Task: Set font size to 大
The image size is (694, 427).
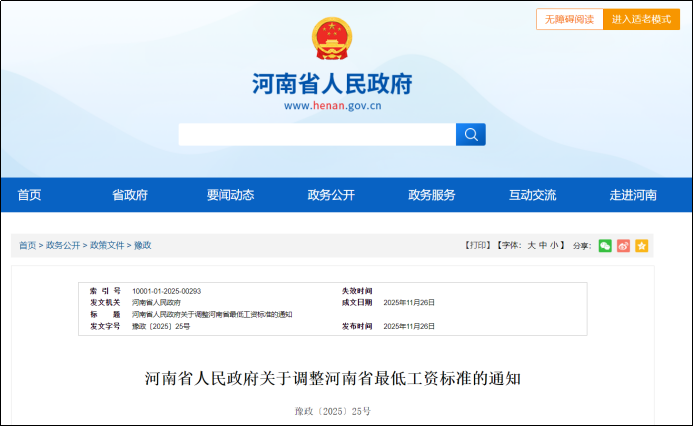Action: pos(532,245)
